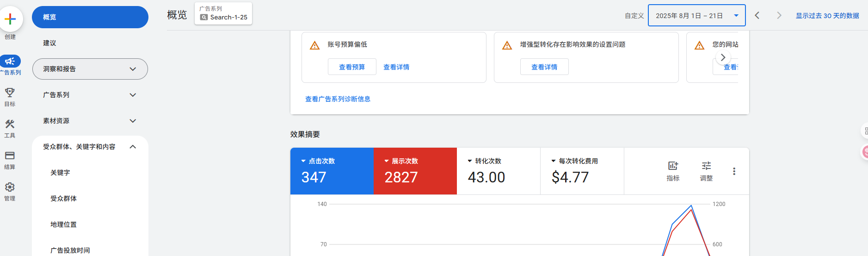The image size is (868, 256).
Task: Expand 素材资源 section
Action: point(90,121)
